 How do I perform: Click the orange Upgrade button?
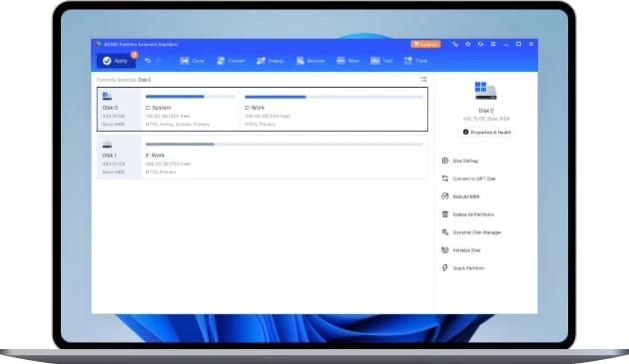tap(425, 44)
